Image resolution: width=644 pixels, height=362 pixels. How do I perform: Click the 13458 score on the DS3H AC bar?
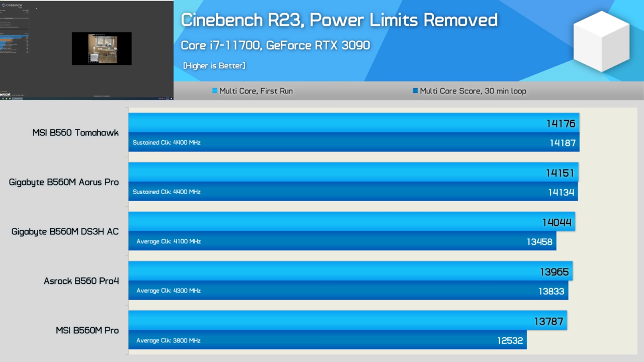tap(539, 242)
